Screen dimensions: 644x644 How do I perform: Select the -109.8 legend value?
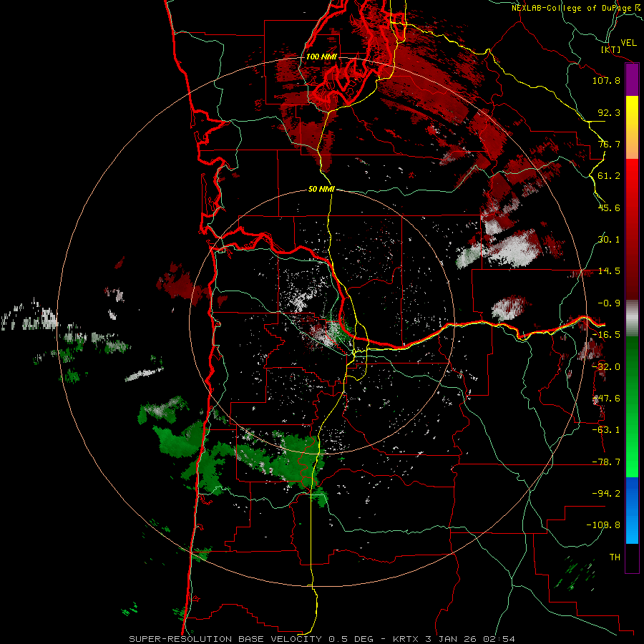(603, 525)
